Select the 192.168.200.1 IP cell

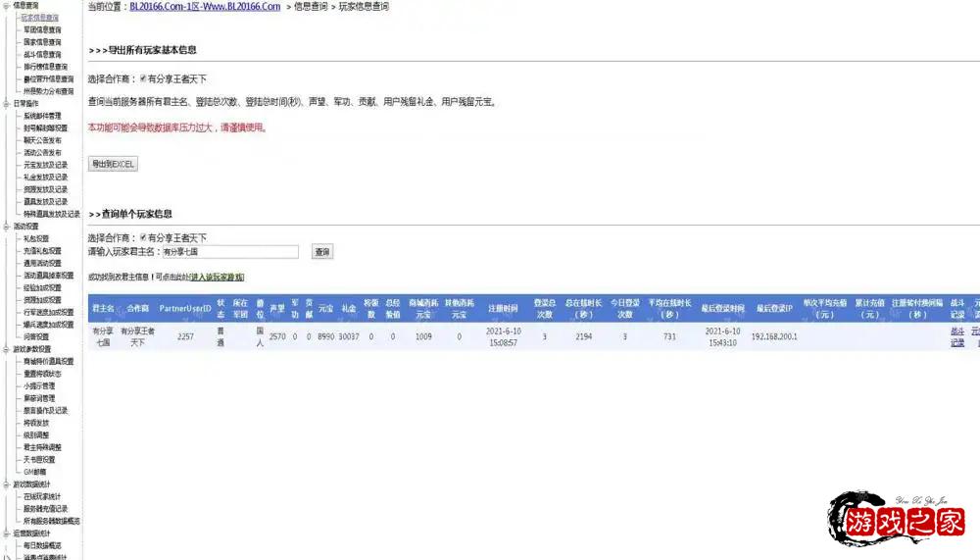pos(774,336)
